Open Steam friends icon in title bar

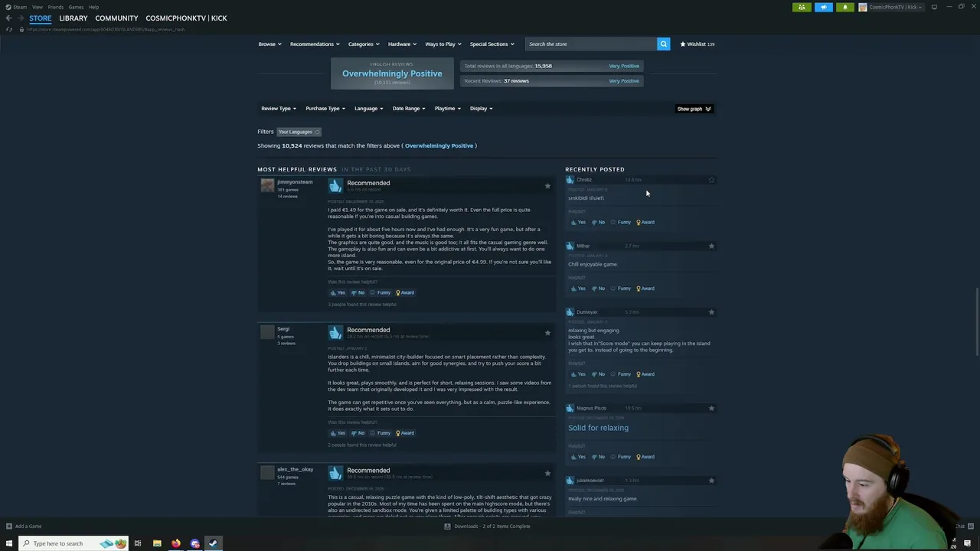point(802,7)
